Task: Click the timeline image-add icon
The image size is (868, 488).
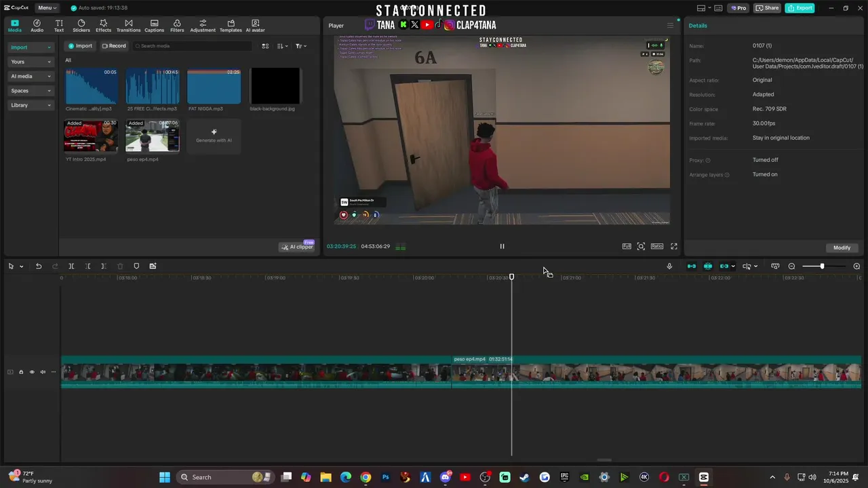Action: point(153,266)
